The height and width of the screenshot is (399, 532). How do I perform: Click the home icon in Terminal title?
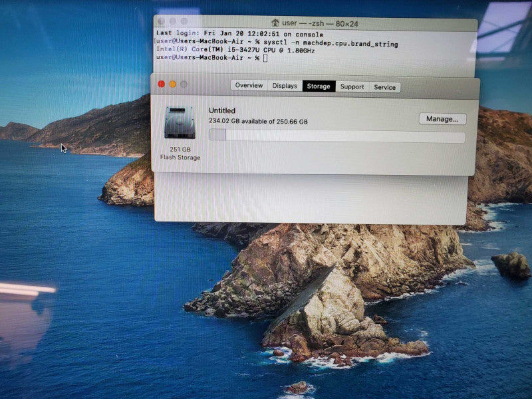[275, 23]
